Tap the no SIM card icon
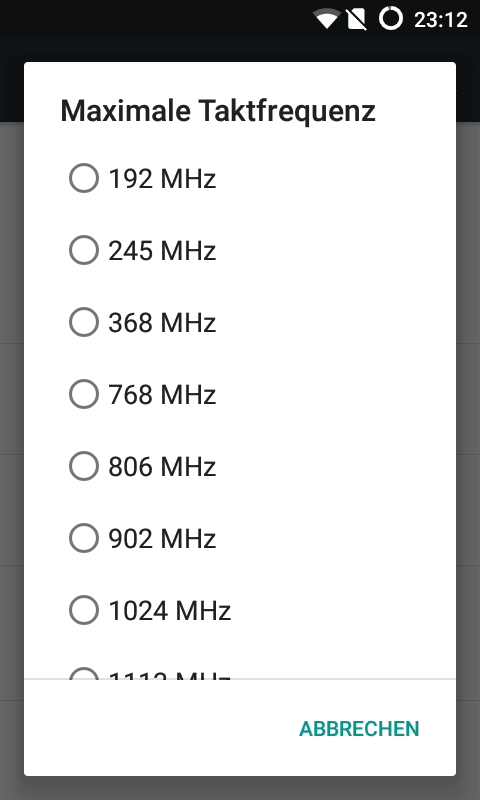 (357, 19)
